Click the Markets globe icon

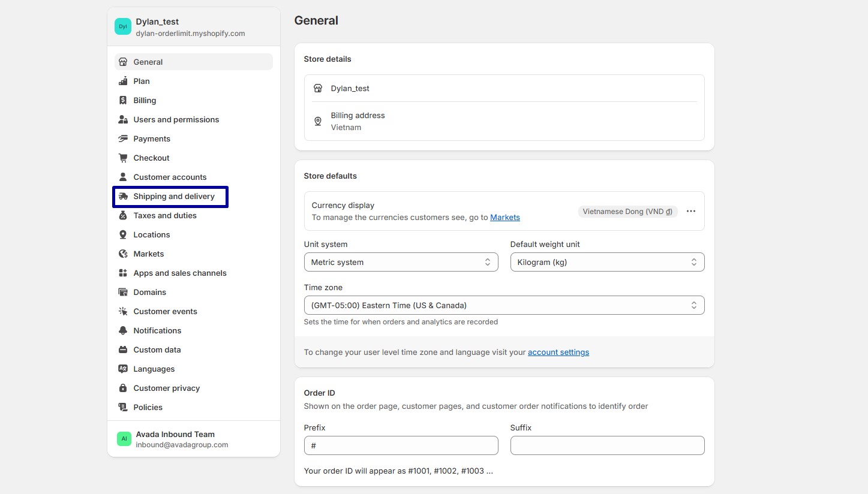pyautogui.click(x=123, y=254)
